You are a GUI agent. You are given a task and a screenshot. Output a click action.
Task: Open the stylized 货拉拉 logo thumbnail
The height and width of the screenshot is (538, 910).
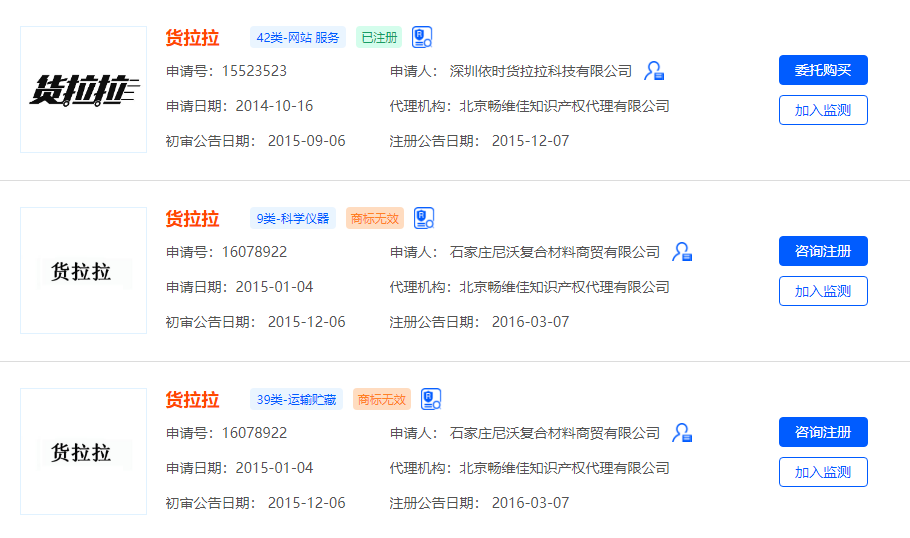coord(84,89)
